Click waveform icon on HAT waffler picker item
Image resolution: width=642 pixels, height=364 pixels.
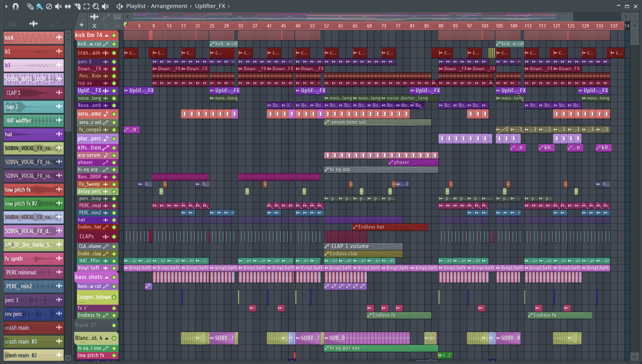coord(59,120)
